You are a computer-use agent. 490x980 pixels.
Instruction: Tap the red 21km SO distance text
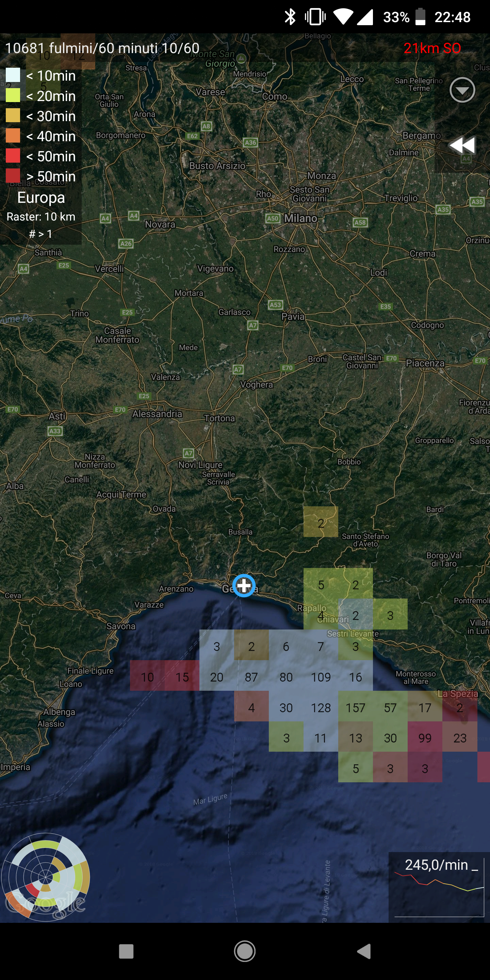pos(432,48)
